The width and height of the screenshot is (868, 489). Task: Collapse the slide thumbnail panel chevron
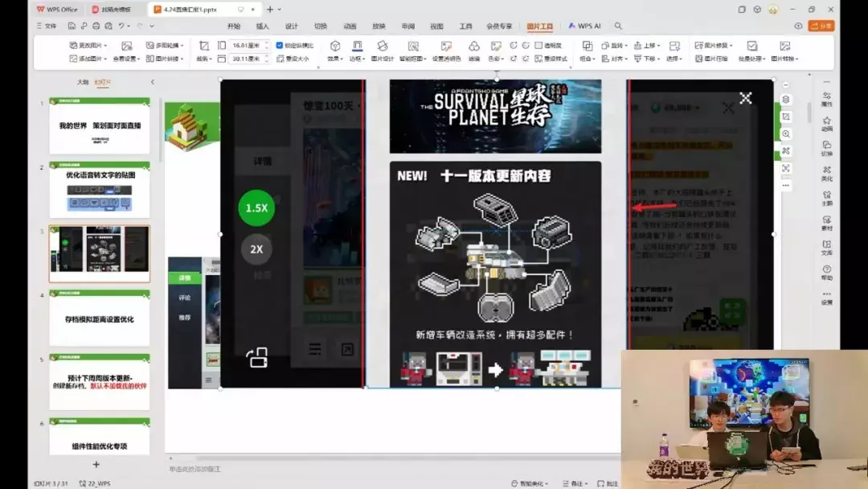pos(153,82)
